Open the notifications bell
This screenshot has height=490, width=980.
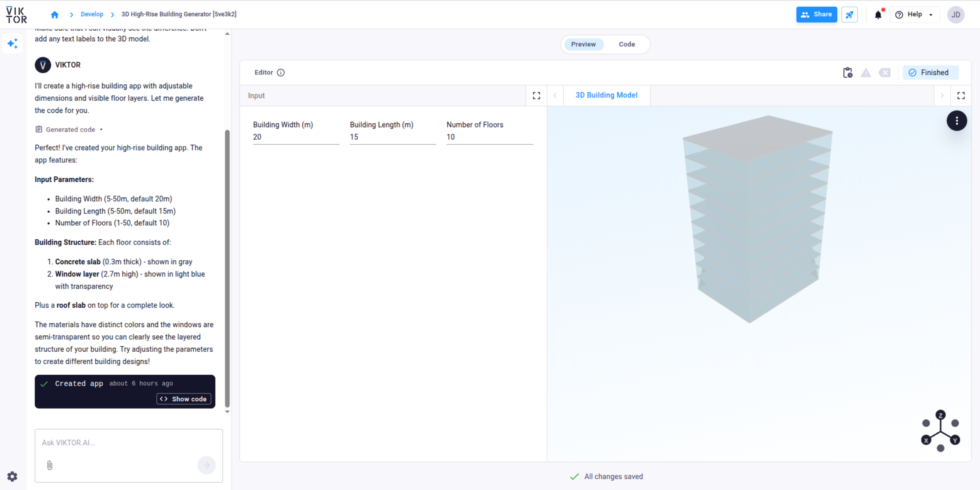point(878,15)
